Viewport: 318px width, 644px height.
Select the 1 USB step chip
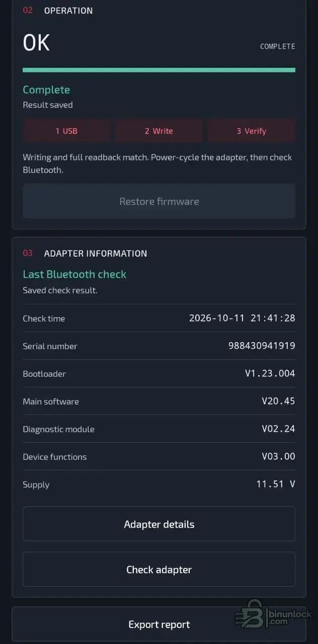click(x=66, y=131)
